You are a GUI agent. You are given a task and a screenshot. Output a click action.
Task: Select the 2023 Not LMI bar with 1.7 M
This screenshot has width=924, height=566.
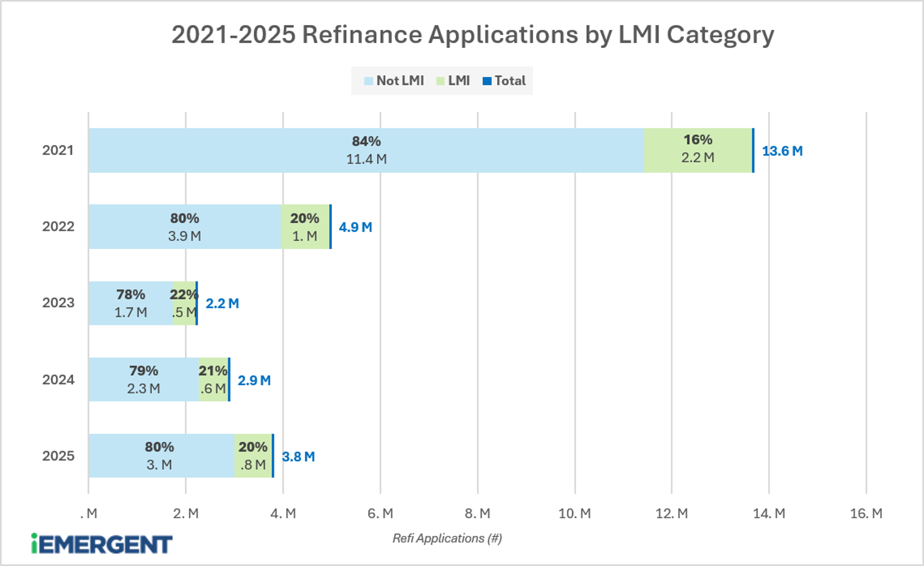coord(130,303)
